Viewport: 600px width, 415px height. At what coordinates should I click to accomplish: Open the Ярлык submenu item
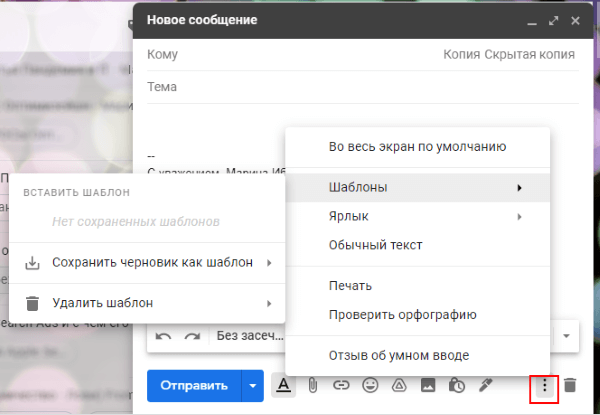click(417, 216)
